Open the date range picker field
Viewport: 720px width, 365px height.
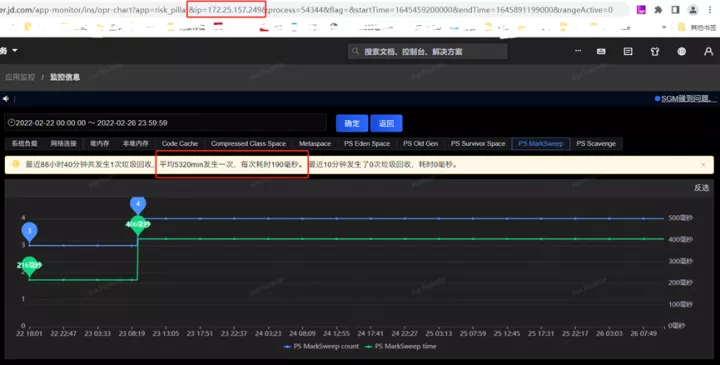click(165, 123)
